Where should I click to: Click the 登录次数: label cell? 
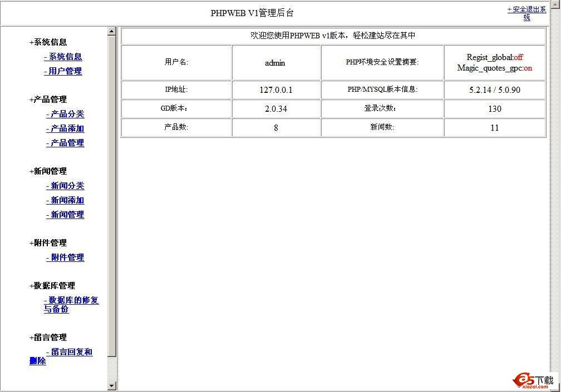382,108
